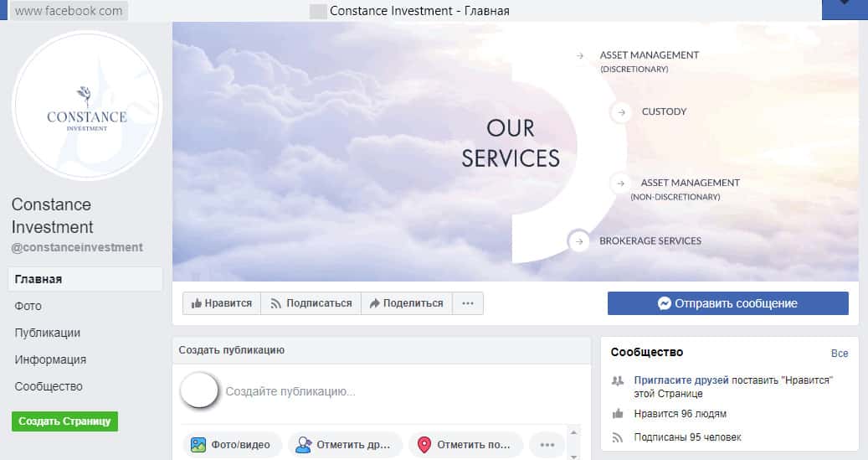Click the green Создать Страницу button

point(64,421)
